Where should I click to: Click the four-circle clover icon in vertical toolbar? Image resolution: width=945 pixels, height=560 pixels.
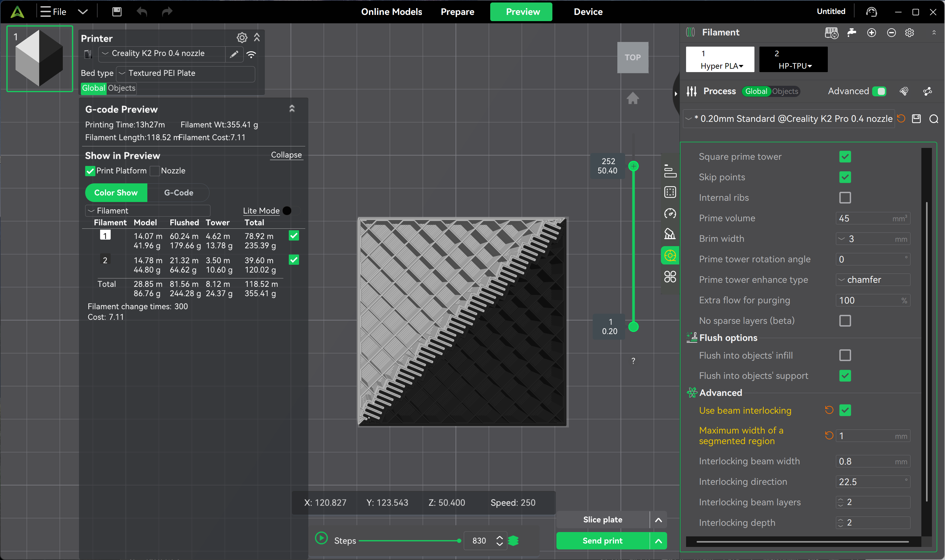coord(670,277)
